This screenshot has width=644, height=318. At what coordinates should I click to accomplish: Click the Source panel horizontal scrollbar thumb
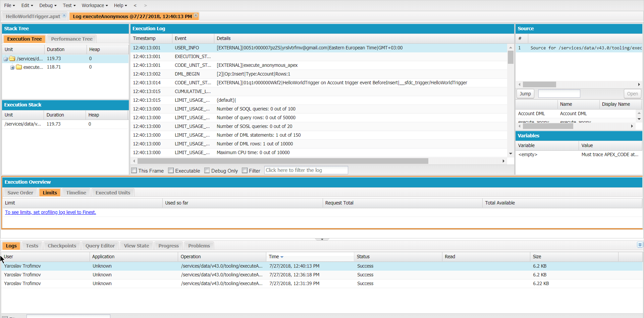tap(539, 85)
